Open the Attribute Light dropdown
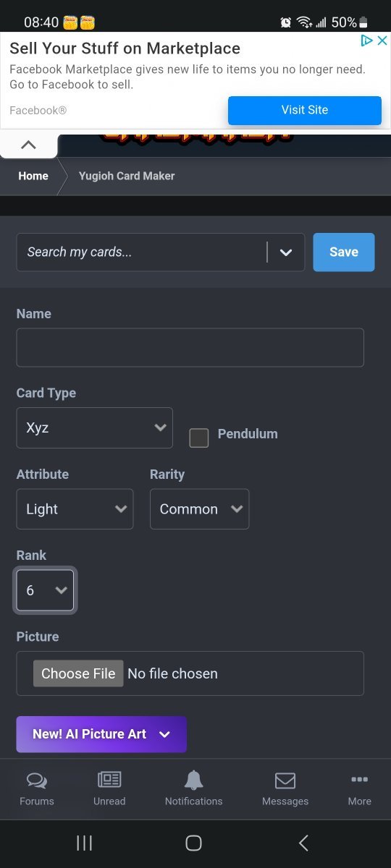The image size is (391, 868). click(75, 509)
